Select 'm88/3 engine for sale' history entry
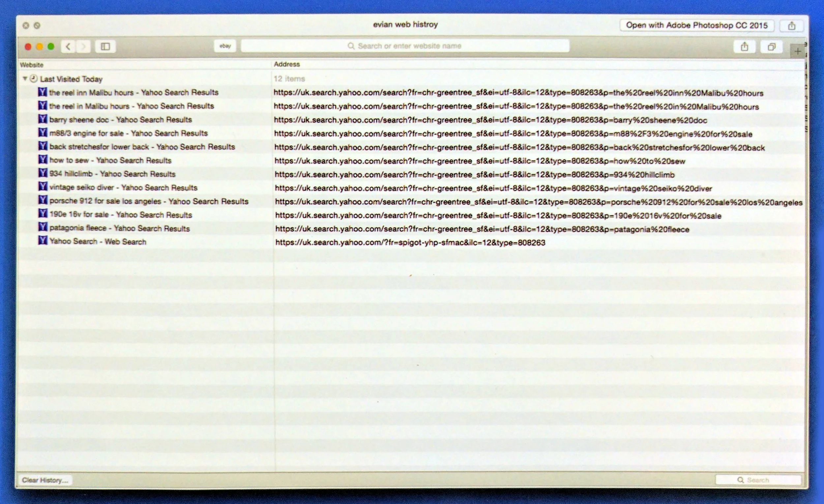 129,133
